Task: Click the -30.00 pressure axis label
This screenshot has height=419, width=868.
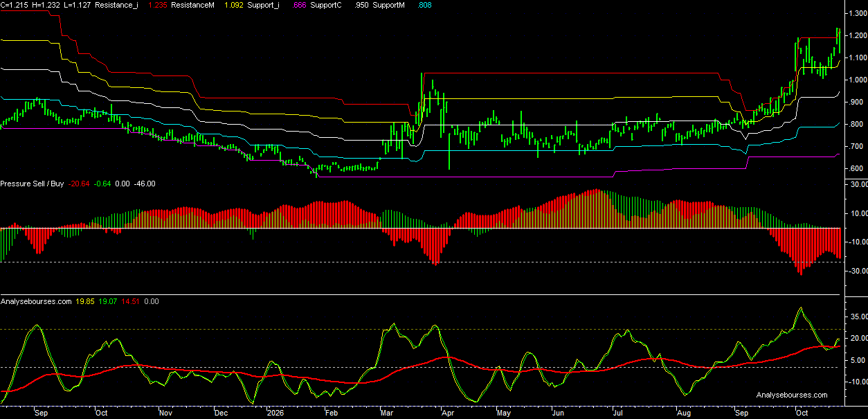Action: point(858,271)
